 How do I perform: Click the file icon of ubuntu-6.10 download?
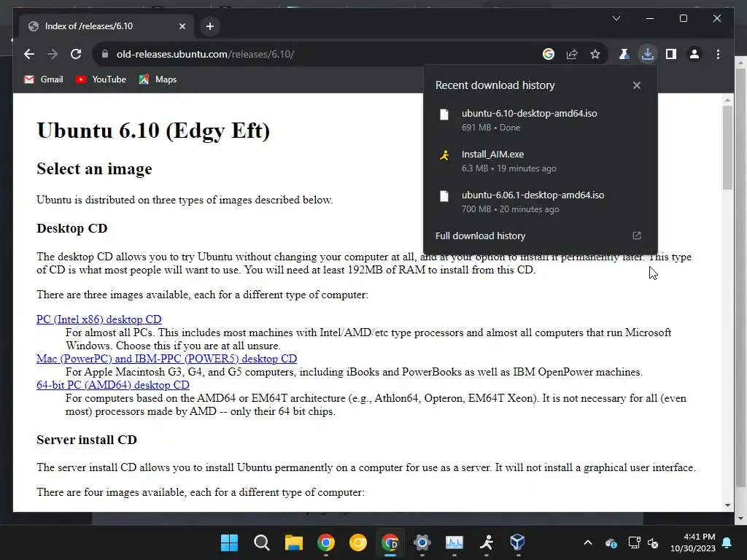pyautogui.click(x=444, y=114)
